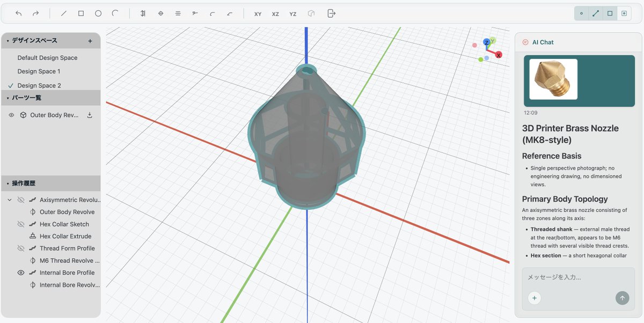Toggle face selection mode
The image size is (644, 323).
610,13
